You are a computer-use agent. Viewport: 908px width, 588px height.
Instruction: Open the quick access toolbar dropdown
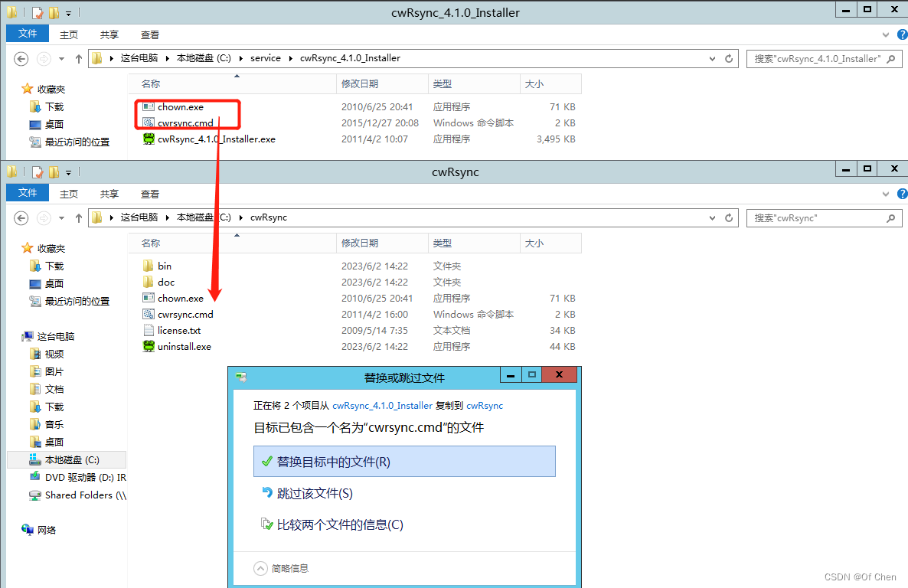67,12
